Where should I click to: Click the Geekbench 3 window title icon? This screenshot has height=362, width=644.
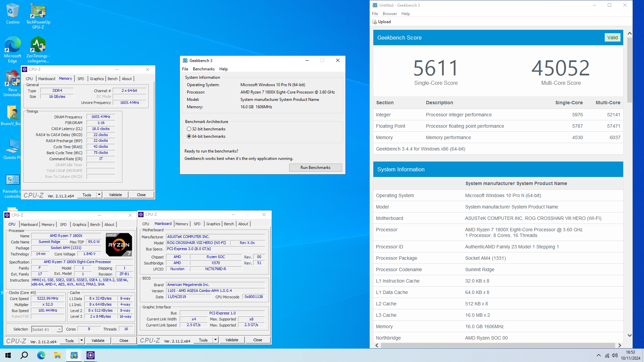185,61
